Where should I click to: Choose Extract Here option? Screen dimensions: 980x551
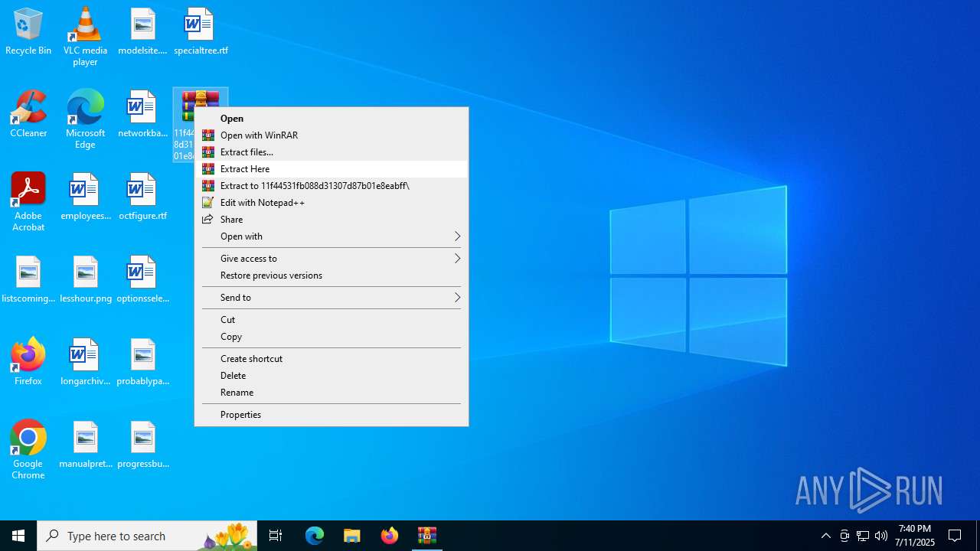331,169
